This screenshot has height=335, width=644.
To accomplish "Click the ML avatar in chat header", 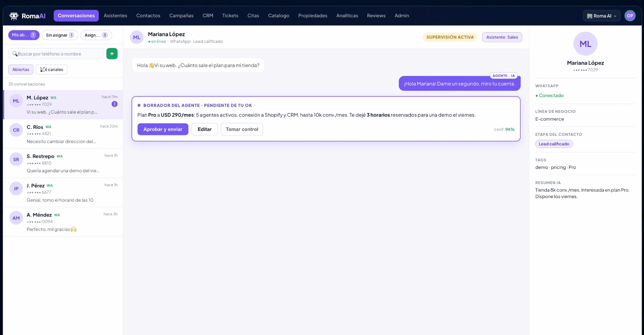I will point(137,38).
